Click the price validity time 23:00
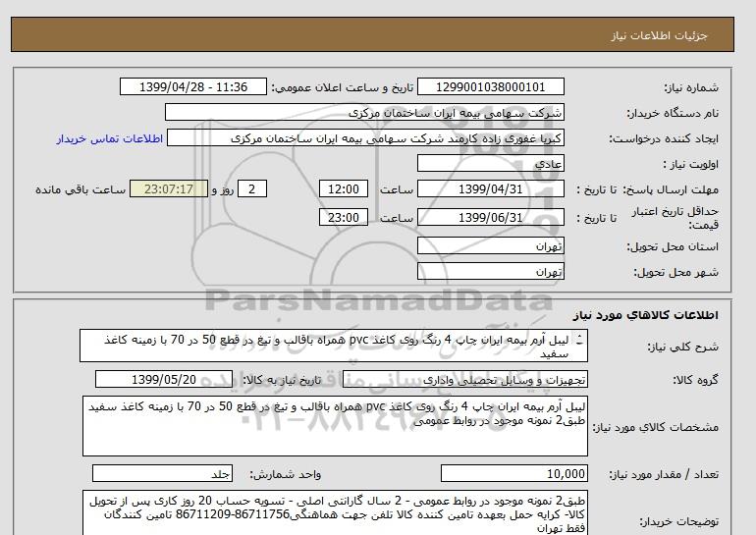The width and height of the screenshot is (756, 535). pos(344,217)
